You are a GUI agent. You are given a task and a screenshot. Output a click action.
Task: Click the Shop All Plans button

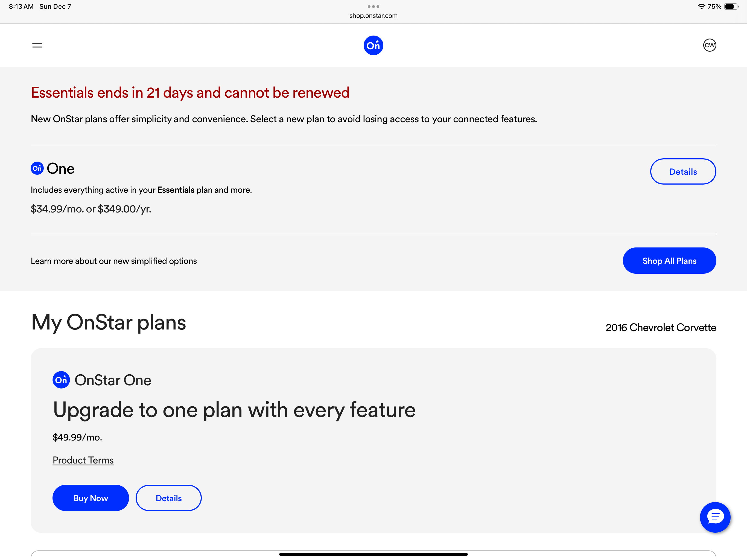tap(669, 261)
